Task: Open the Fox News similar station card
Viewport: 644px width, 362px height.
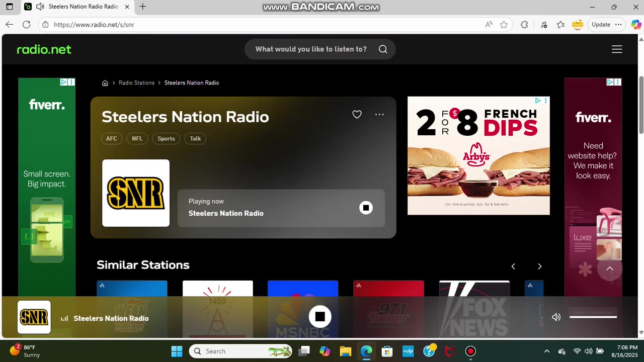Action: 474,309
